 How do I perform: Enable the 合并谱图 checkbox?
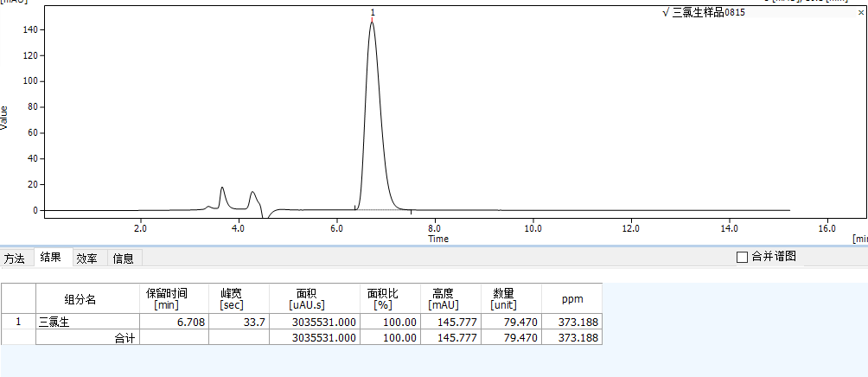742,257
